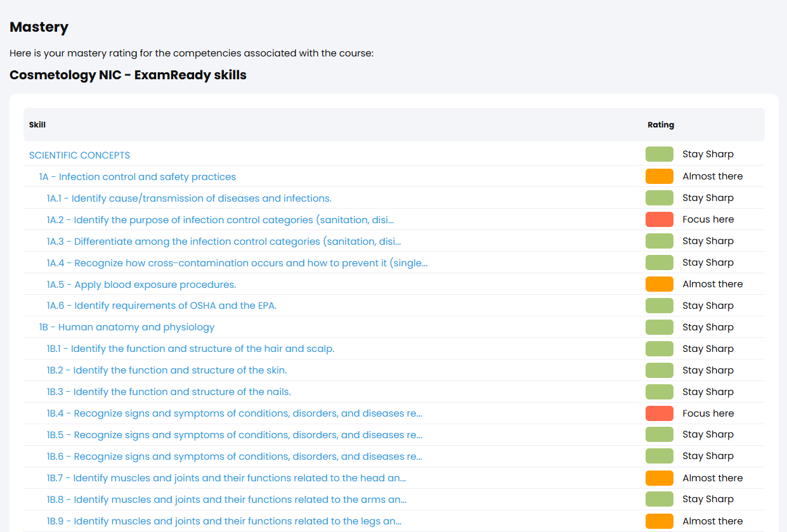
Task: Open 1A - Infection control and safety practices
Action: [x=137, y=177]
